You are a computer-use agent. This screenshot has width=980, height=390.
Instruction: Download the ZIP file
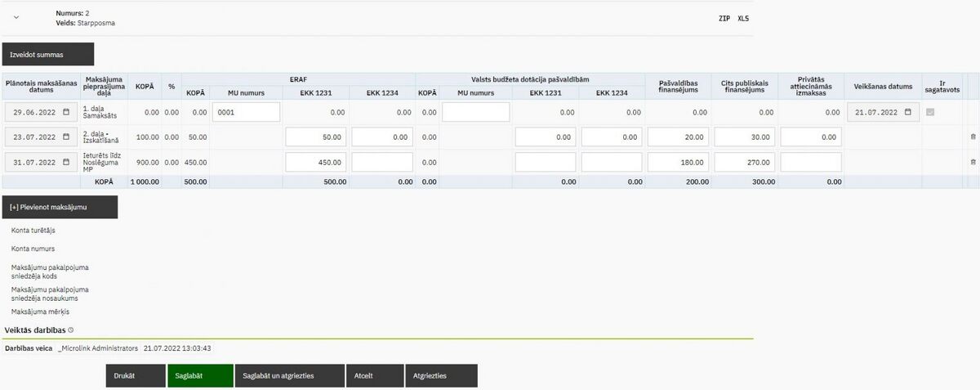(x=724, y=18)
